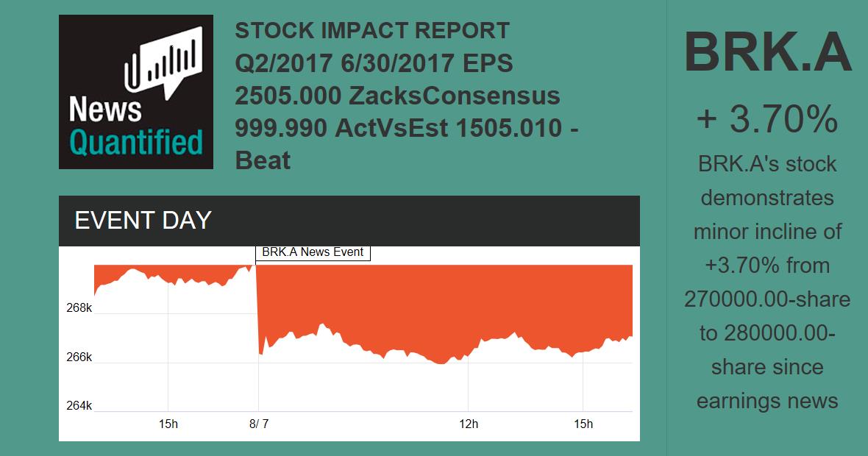
Task: Click the rightmost 15h time axis label
Action: pyautogui.click(x=583, y=424)
